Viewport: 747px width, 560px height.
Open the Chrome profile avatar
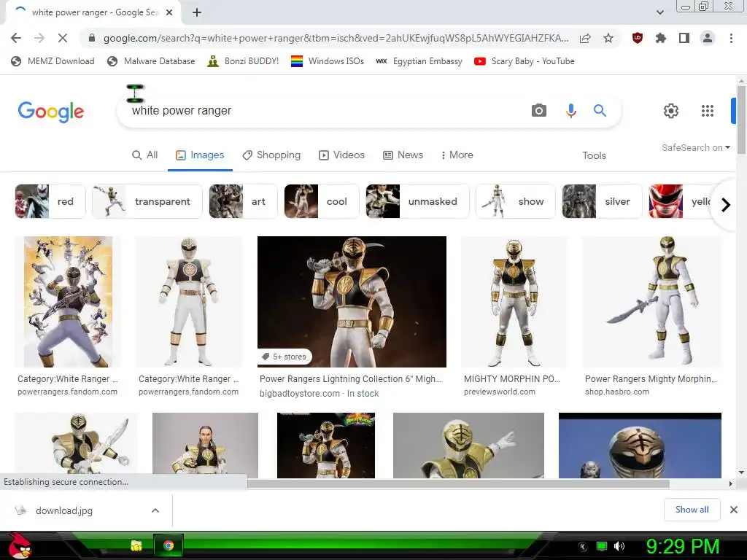pos(708,38)
